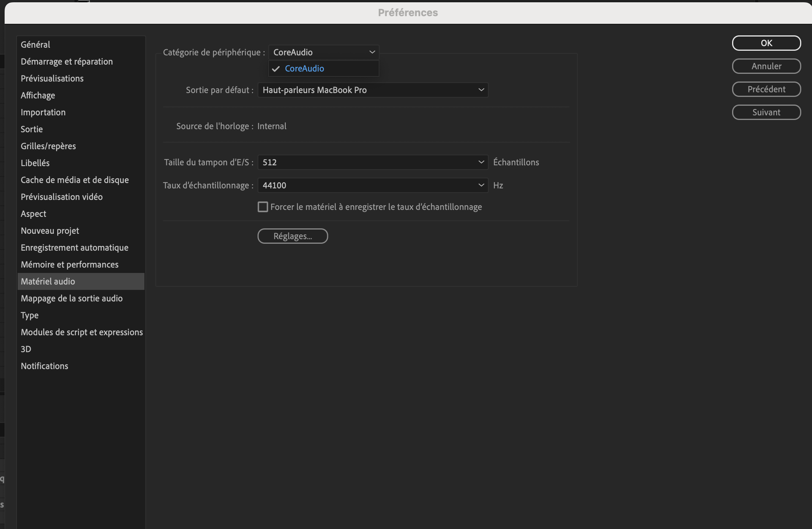This screenshot has height=529, width=812.
Task: Select CoreAudio from the open dropdown
Action: click(x=323, y=68)
